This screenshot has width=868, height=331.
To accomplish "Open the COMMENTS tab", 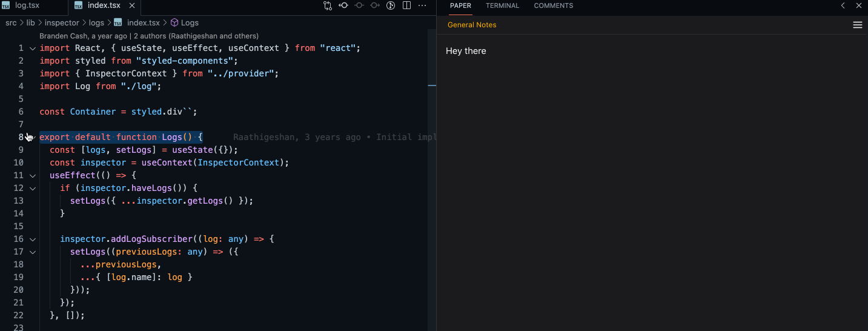I will (x=553, y=5).
